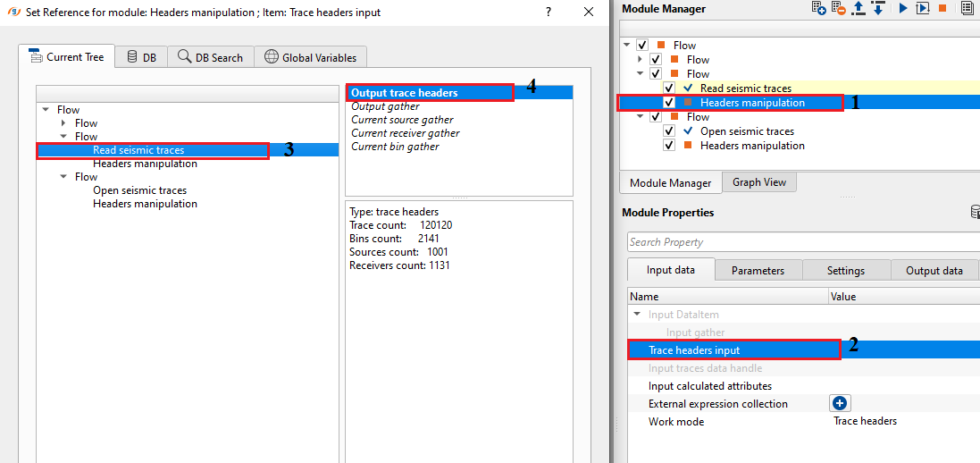Expand the first child Flow in Module Manager

[x=640, y=59]
